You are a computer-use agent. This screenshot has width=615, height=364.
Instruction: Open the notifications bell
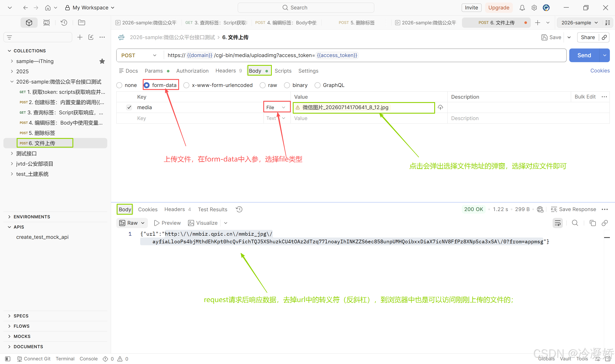pos(522,8)
